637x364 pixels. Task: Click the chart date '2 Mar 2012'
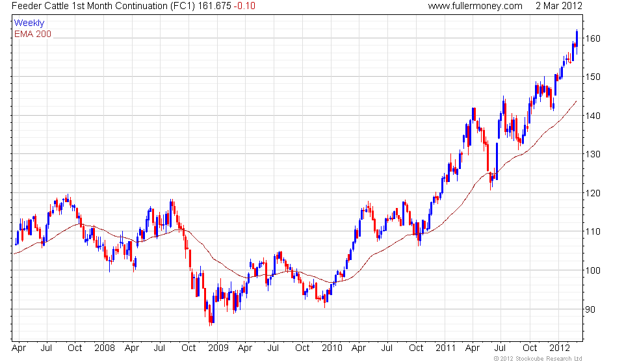click(x=558, y=6)
